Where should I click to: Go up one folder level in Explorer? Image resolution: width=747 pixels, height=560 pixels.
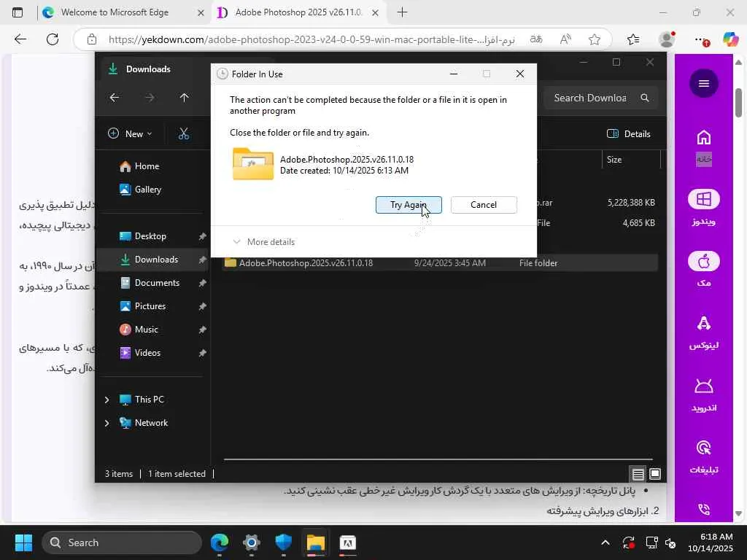pos(185,98)
